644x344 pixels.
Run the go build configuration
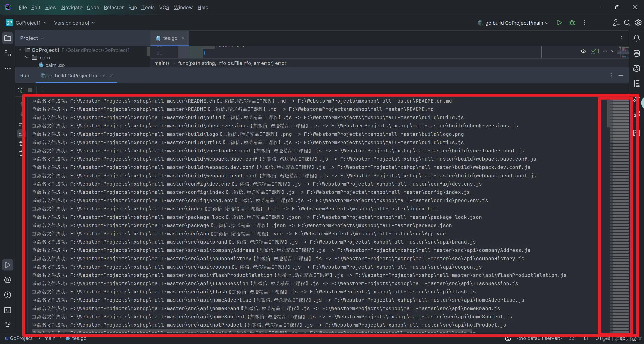[x=559, y=23]
